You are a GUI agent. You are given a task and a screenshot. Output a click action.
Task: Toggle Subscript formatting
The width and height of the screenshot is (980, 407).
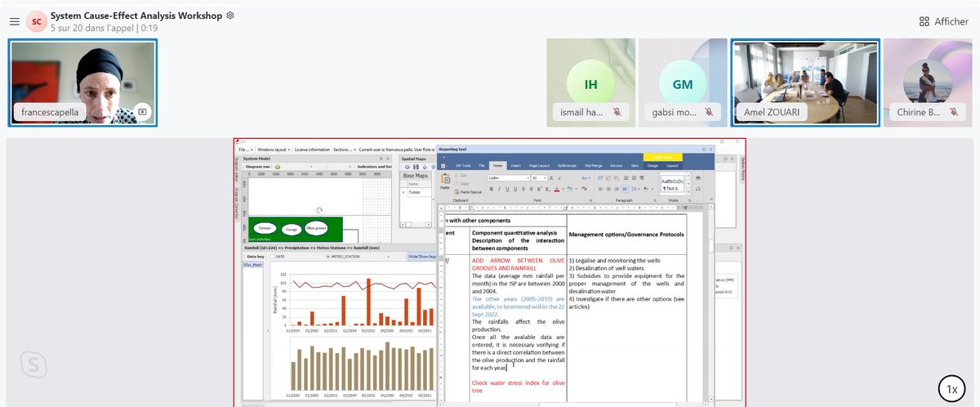[548, 189]
